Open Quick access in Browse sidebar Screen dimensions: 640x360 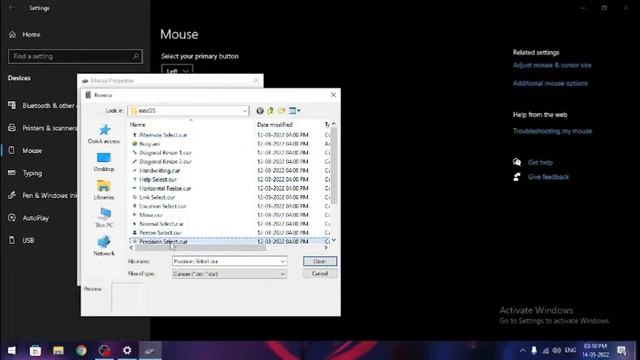click(x=104, y=134)
